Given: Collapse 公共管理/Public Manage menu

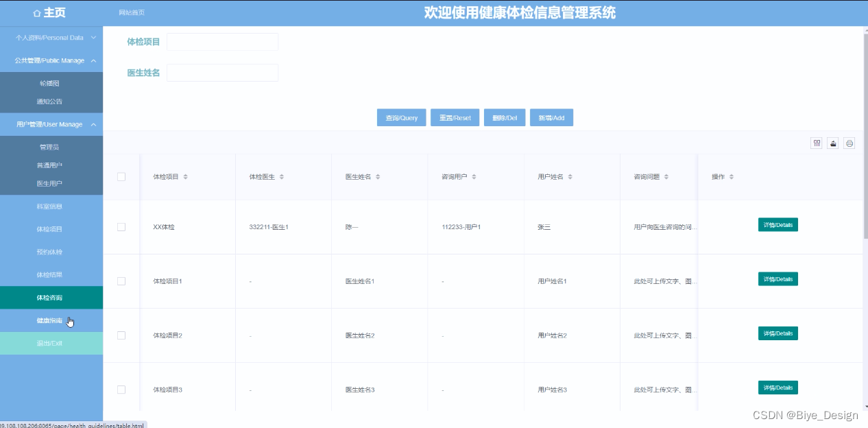Looking at the screenshot, I should pos(51,60).
